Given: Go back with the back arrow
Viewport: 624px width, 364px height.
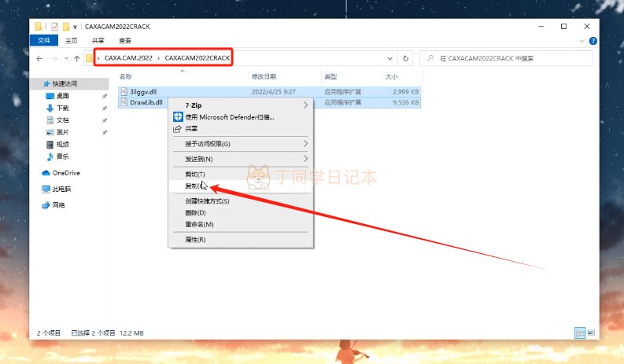Looking at the screenshot, I should click(x=39, y=58).
